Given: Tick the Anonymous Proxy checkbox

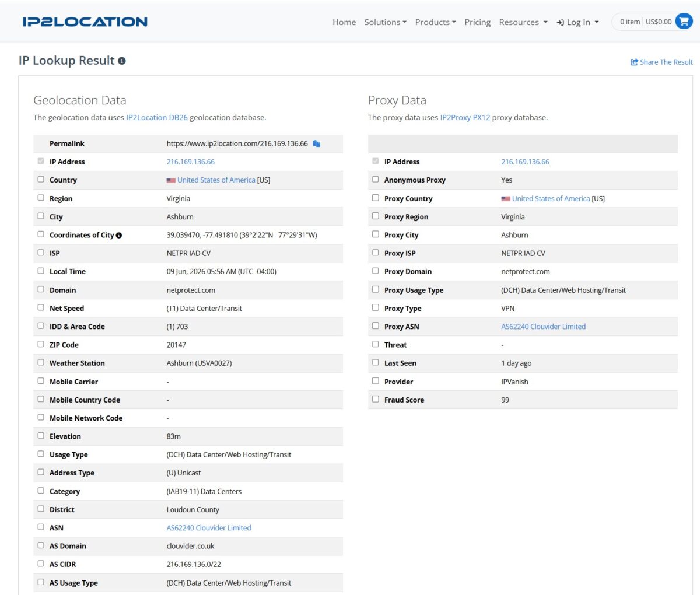Looking at the screenshot, I should pos(376,180).
